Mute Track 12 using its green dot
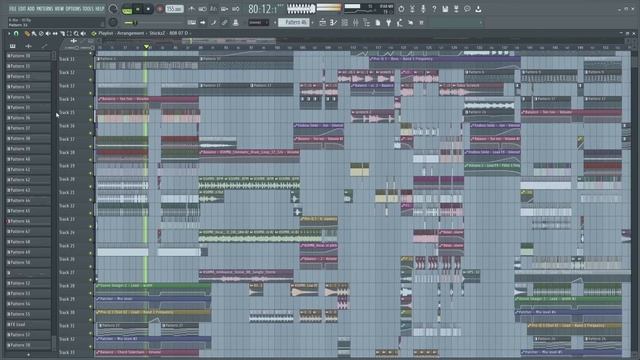 (x=91, y=80)
